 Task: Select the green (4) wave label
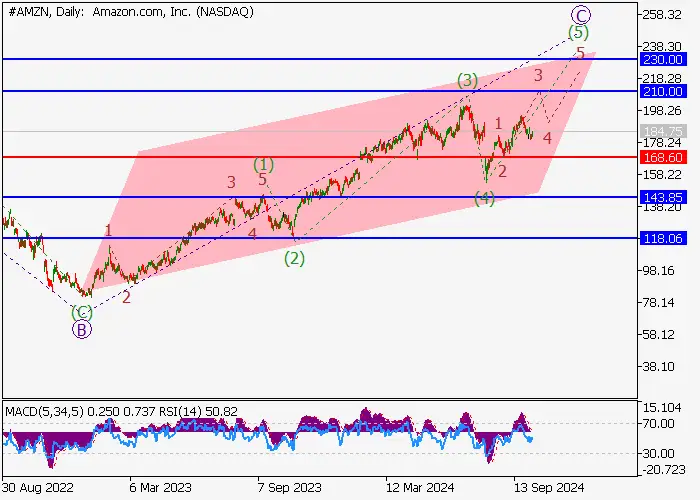coord(484,198)
